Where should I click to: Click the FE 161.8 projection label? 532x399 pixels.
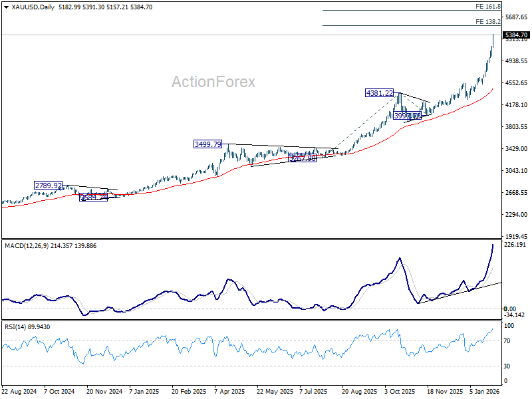(x=488, y=6)
